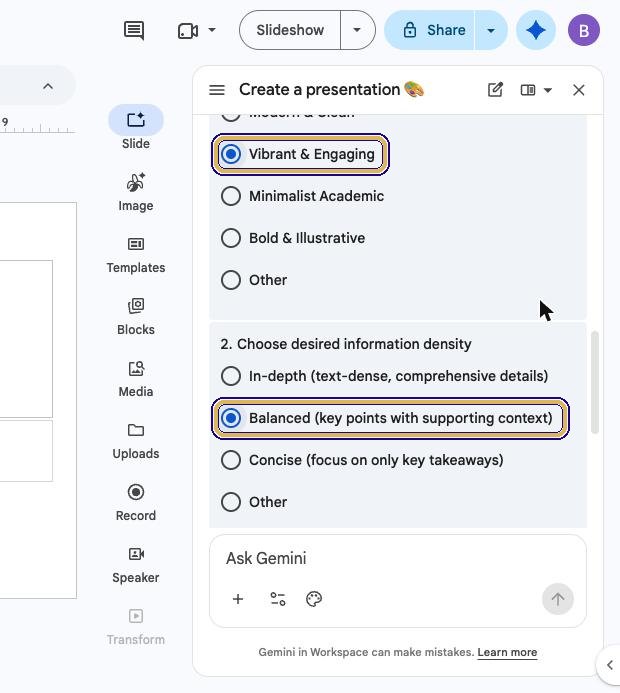Viewport: 620px width, 693px height.
Task: Open the Blocks sidebar tool
Action: point(136,317)
